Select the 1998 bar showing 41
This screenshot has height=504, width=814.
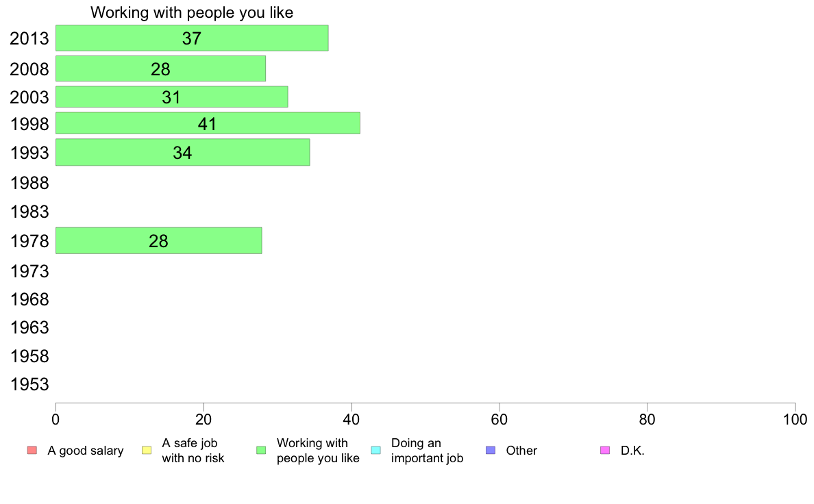208,123
